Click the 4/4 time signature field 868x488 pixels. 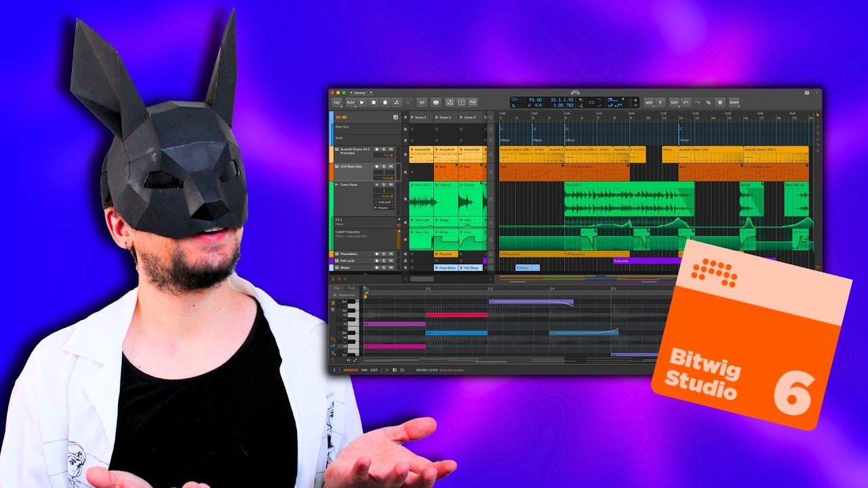538,105
